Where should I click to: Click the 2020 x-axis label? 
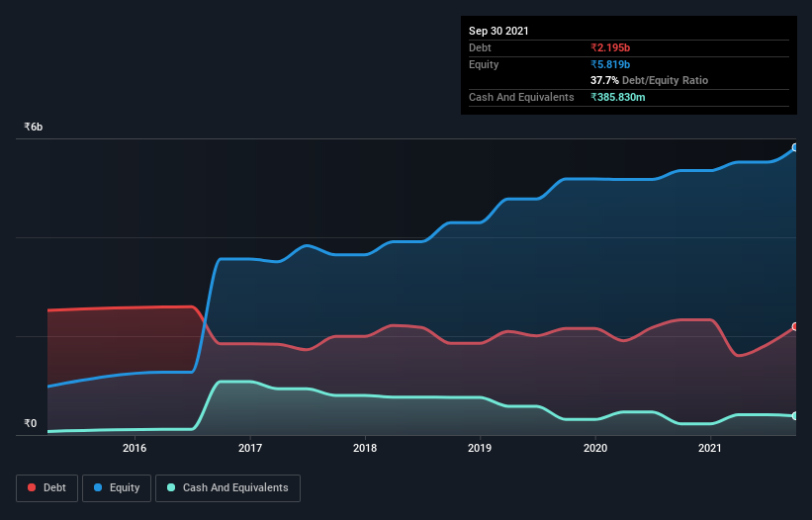(595, 448)
